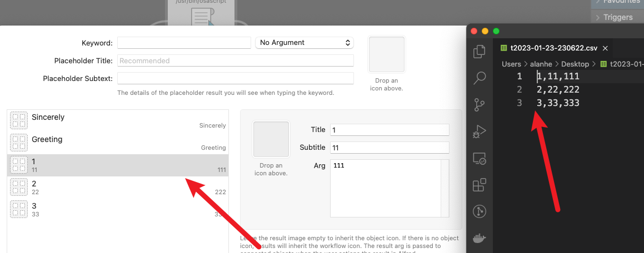Screen dimensions: 644x253
Task: Open VS Code Run and Debug icon
Action: click(x=480, y=131)
